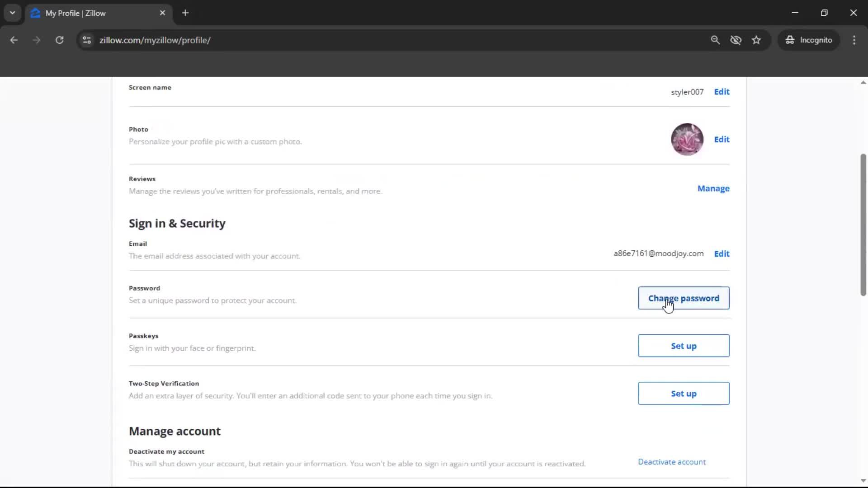The image size is (868, 488).
Task: Click the forward navigation arrow
Action: pyautogui.click(x=36, y=40)
